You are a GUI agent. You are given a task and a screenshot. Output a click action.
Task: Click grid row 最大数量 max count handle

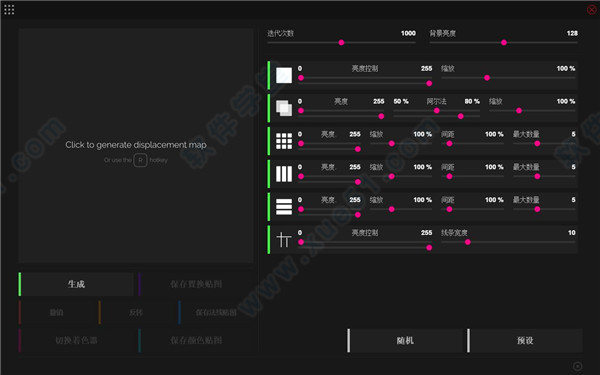pyautogui.click(x=537, y=143)
